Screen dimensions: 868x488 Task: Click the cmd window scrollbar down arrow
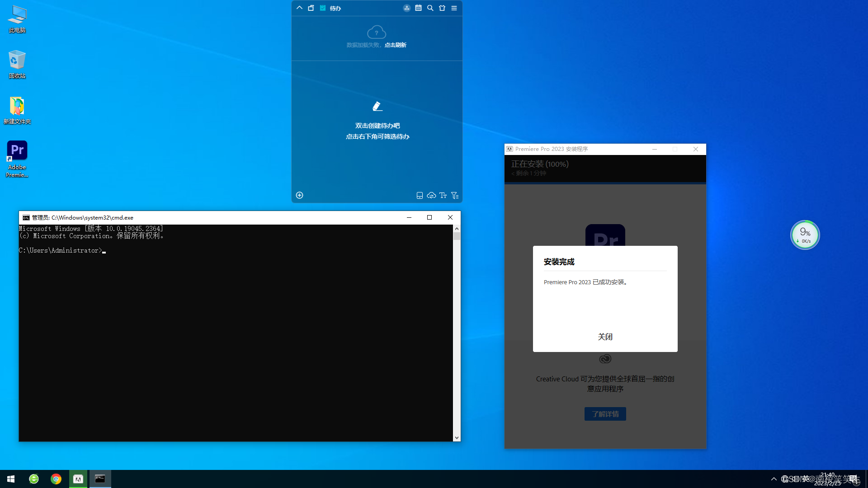(457, 437)
